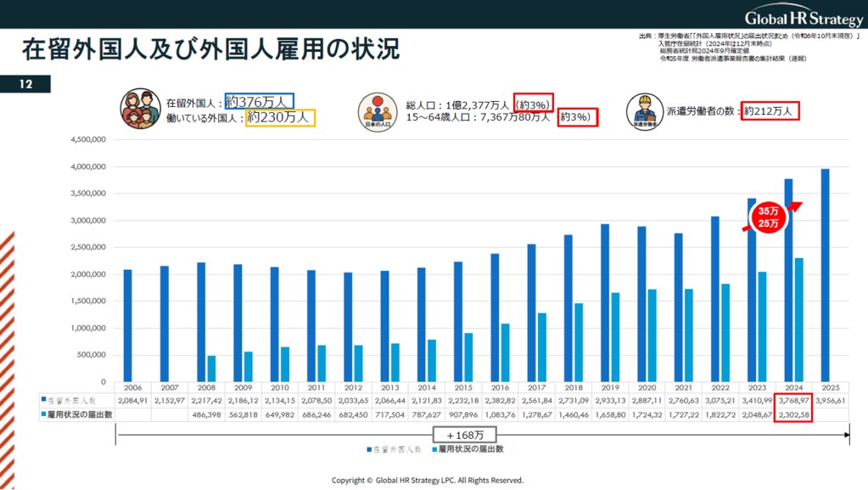The image size is (868, 490).
Task: Click the Global HR Strategy copyright text
Action: point(428,480)
